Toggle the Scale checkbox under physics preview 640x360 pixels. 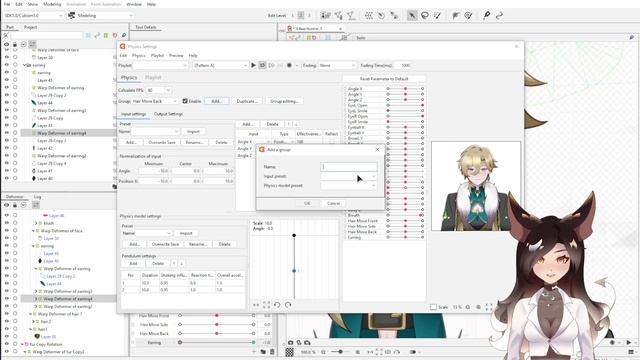[433, 307]
